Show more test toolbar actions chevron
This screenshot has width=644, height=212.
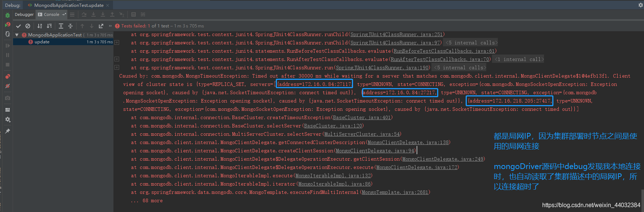(110, 26)
